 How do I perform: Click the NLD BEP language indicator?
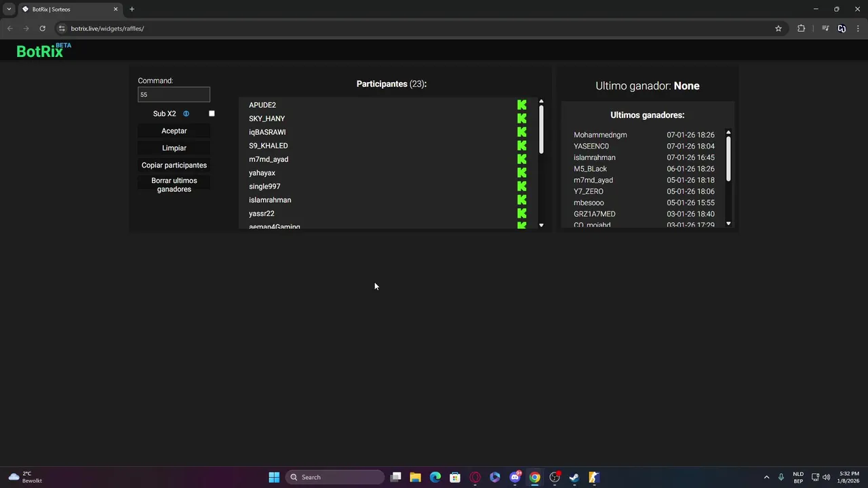coord(798,477)
